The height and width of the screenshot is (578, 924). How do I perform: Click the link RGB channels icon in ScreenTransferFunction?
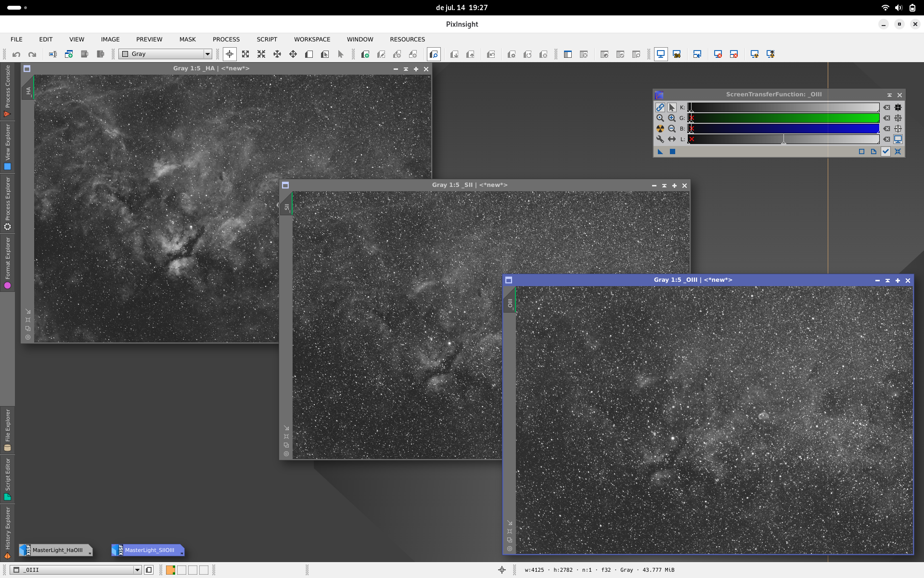tap(660, 107)
